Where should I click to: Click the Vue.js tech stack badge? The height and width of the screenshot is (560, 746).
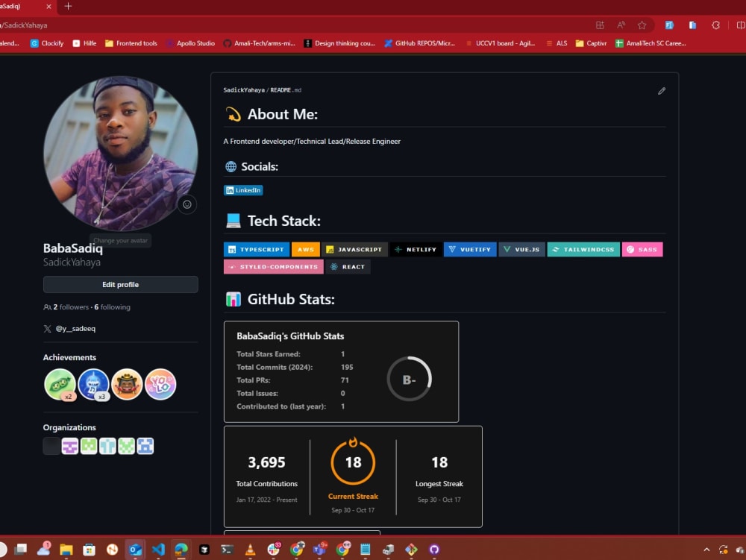click(522, 249)
